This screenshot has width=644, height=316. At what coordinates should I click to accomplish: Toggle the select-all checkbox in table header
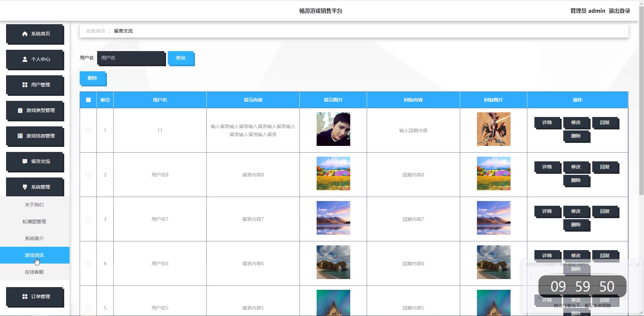[x=88, y=100]
